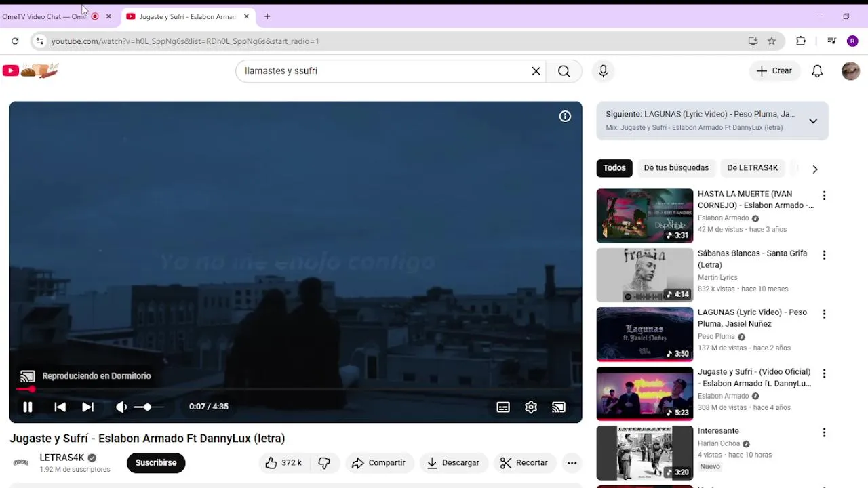This screenshot has width=868, height=488.
Task: Toggle subtitles on the video
Action: [503, 407]
